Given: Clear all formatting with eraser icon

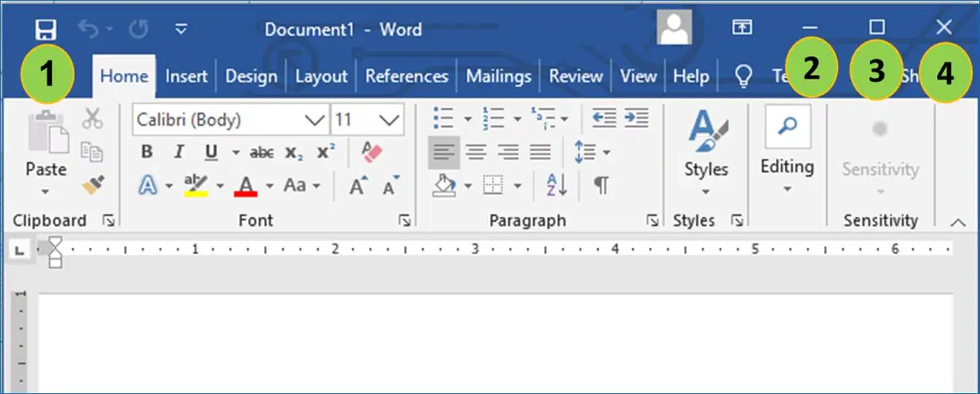Looking at the screenshot, I should (x=371, y=151).
